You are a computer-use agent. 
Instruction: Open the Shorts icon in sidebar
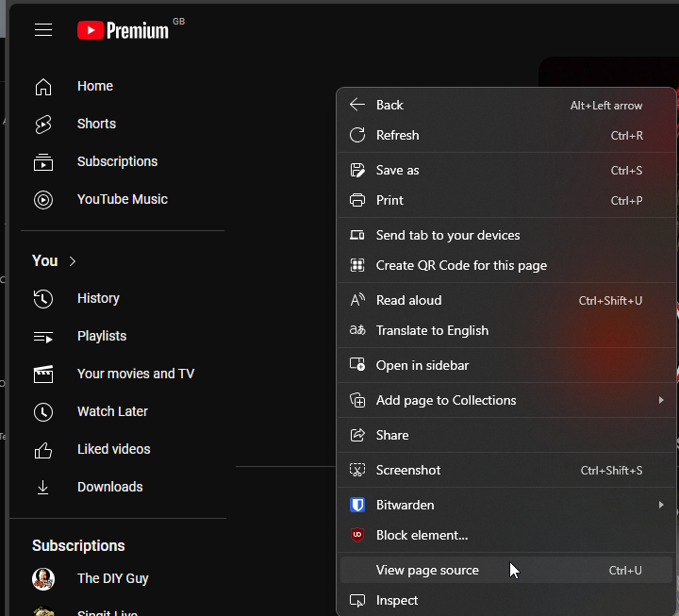[43, 124]
